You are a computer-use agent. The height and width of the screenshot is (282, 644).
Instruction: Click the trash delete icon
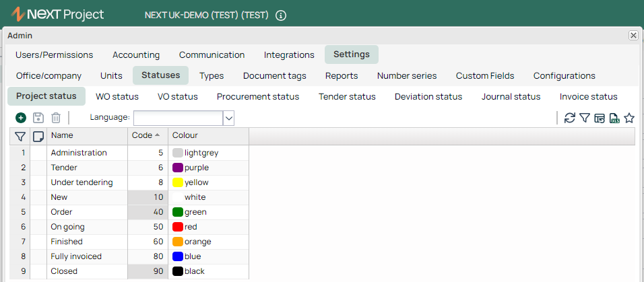pyautogui.click(x=56, y=118)
